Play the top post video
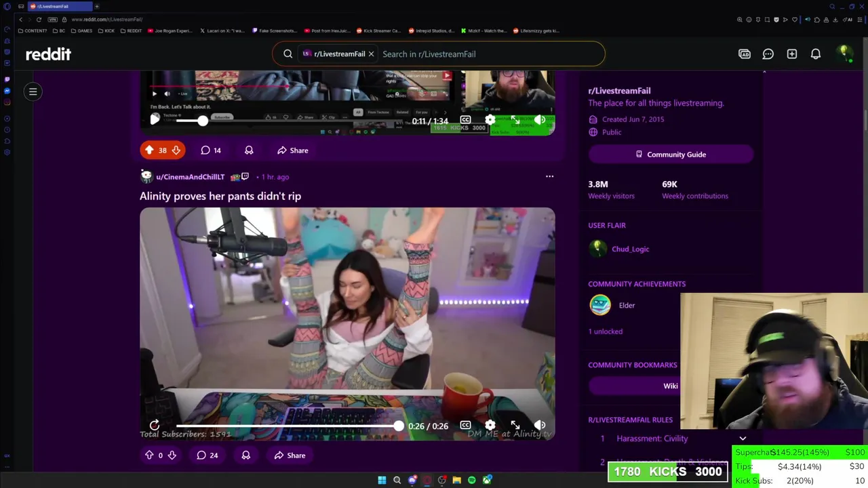This screenshot has height=488, width=868. (x=155, y=120)
